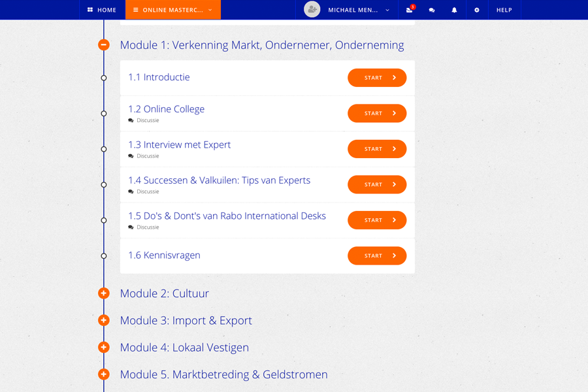Expand Module 4: Lokaal Vestigen plus icon
The width and height of the screenshot is (588, 392).
point(104,348)
